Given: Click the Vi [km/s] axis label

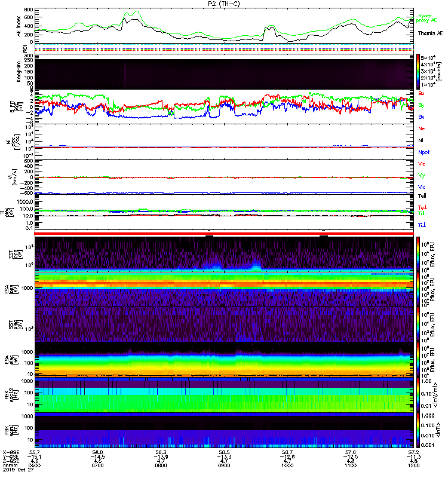Looking at the screenshot, I should 14,177.
